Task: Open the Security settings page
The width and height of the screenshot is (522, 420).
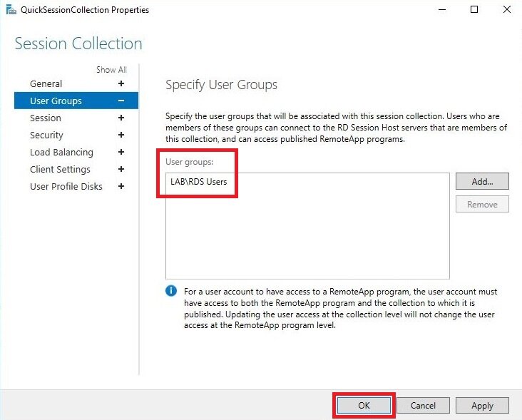Action: pyautogui.click(x=46, y=135)
